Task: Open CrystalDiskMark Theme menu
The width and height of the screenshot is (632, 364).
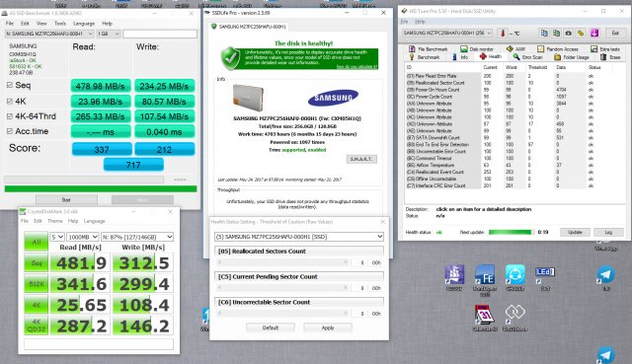Action: click(x=55, y=221)
